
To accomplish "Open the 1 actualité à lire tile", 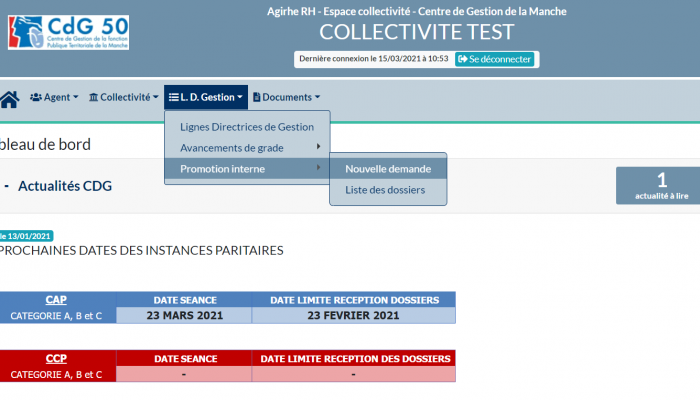I will point(660,186).
